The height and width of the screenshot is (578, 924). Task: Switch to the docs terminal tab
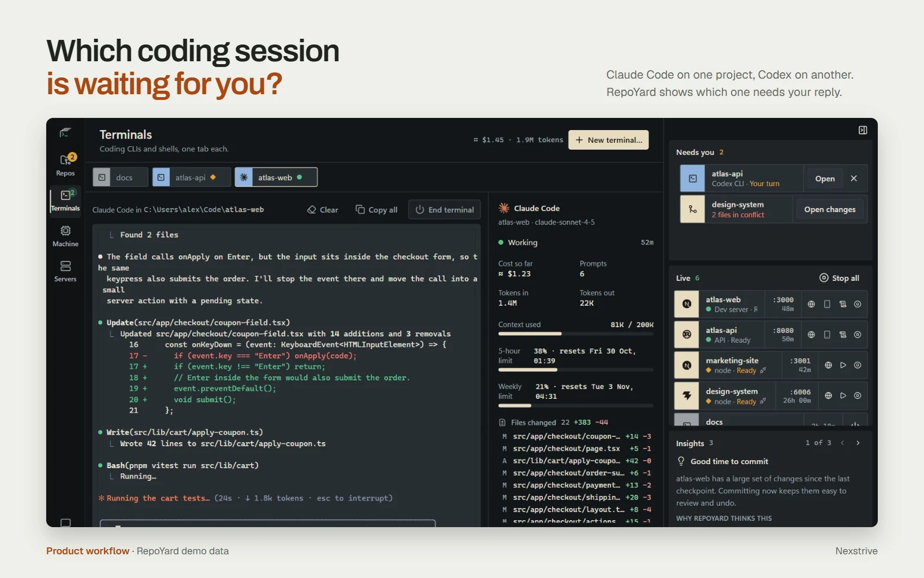[120, 177]
